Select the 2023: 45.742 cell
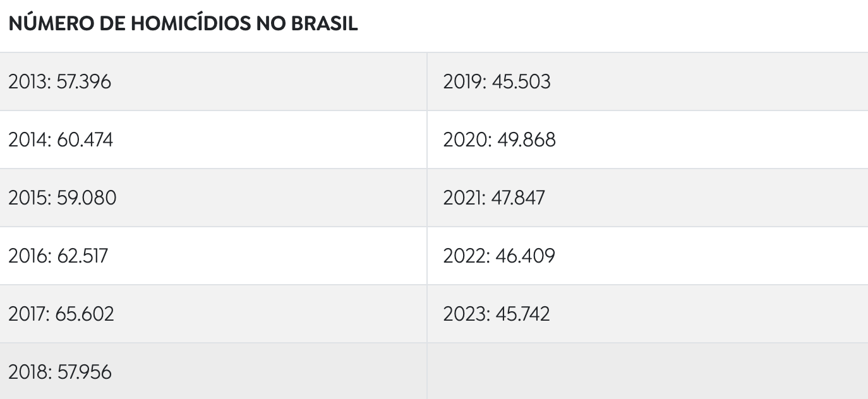 pos(648,314)
